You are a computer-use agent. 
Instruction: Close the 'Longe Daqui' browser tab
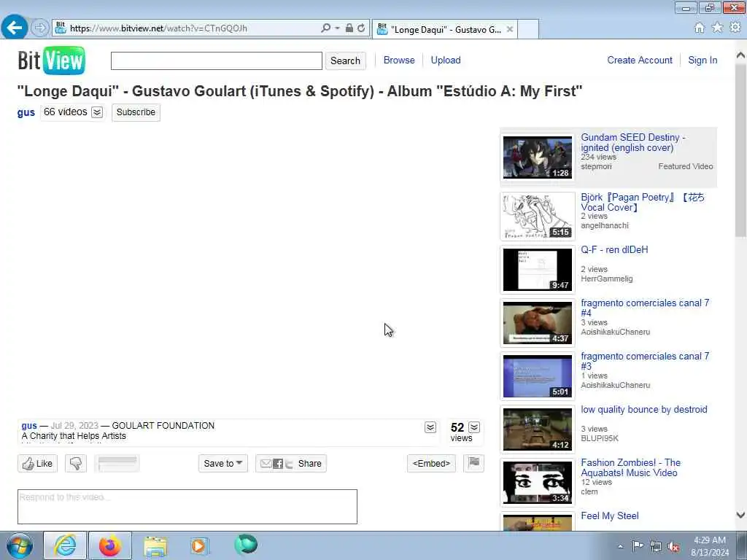click(510, 29)
